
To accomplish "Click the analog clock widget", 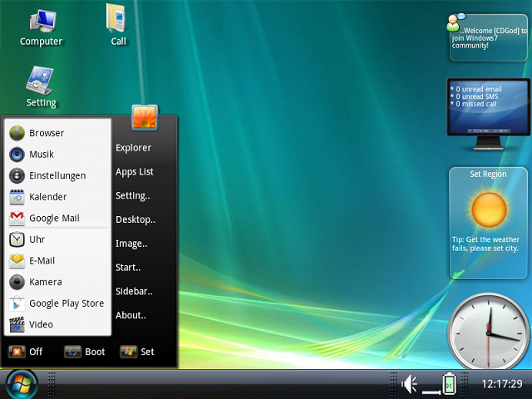I will pos(489,332).
